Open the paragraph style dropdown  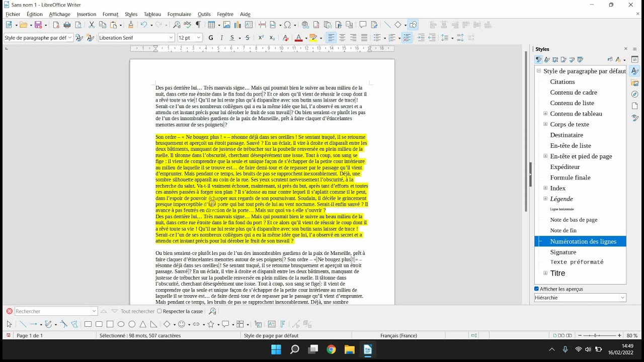pos(70,38)
